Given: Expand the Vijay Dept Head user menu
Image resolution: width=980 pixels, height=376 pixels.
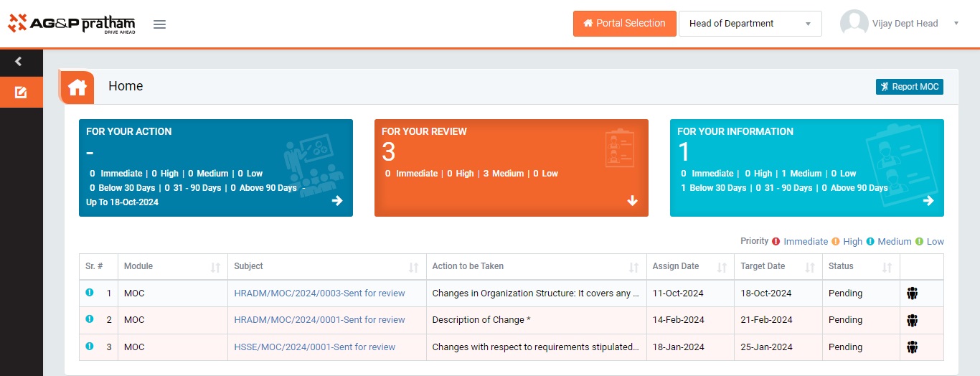Looking at the screenshot, I should coord(956,24).
